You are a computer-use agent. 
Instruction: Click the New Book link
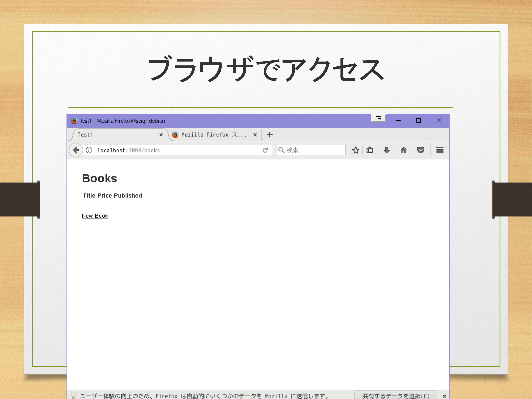[x=95, y=216]
